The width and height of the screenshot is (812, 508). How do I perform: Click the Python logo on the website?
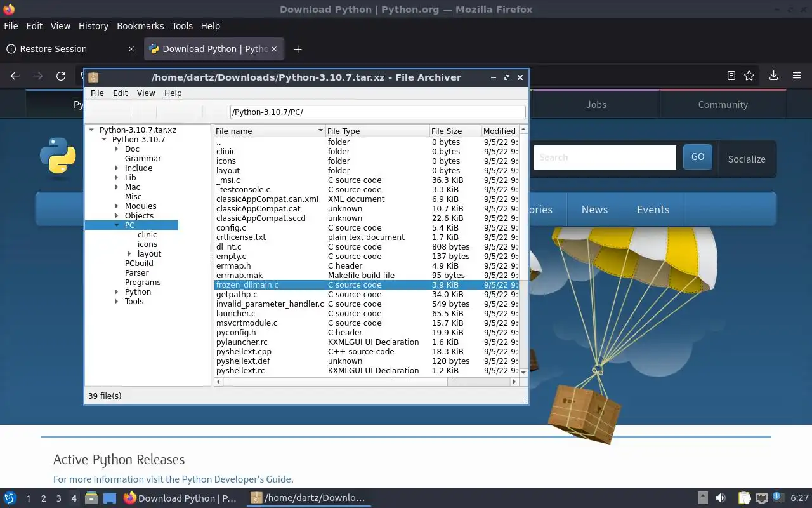coord(58,156)
